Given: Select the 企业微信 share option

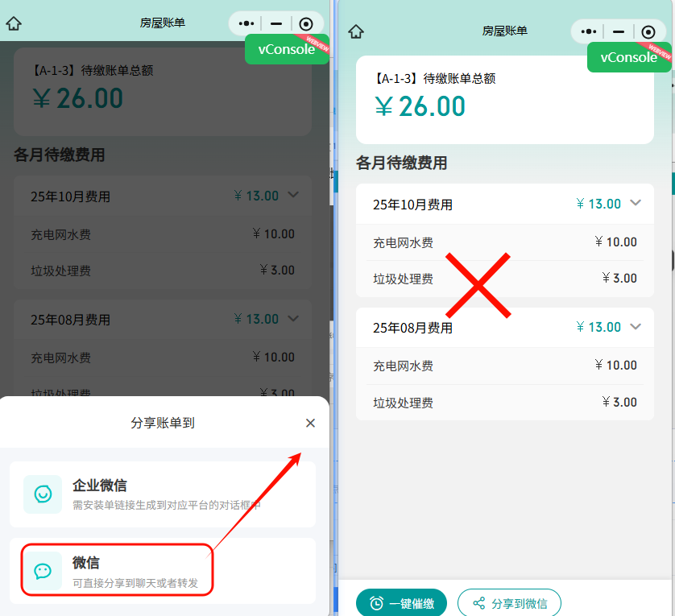Looking at the screenshot, I should [x=162, y=494].
